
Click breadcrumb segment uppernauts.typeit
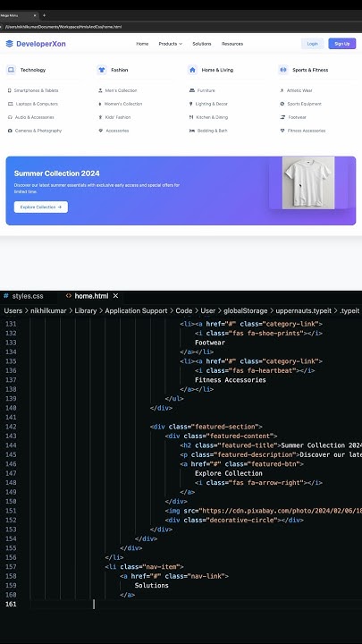303,311
